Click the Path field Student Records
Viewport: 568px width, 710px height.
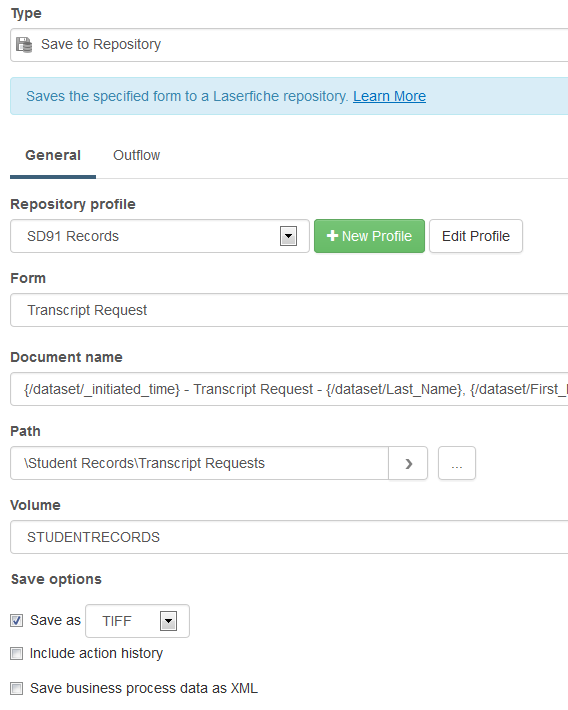tap(199, 463)
